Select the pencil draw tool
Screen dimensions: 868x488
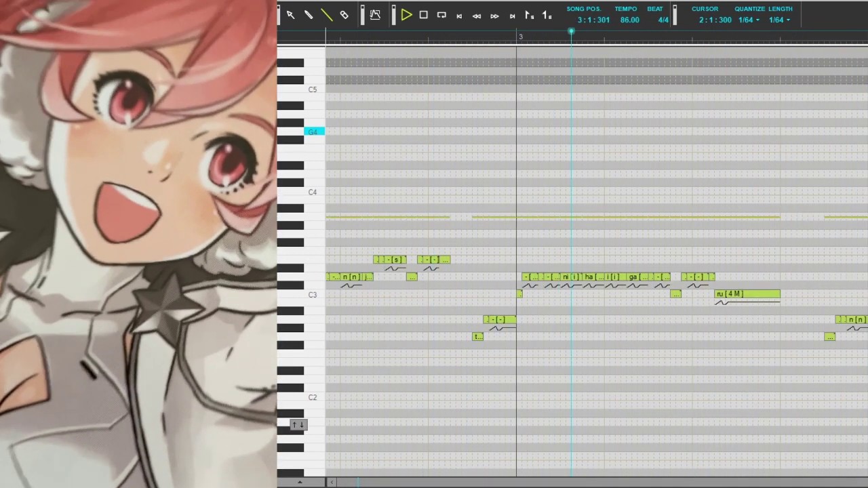[309, 15]
